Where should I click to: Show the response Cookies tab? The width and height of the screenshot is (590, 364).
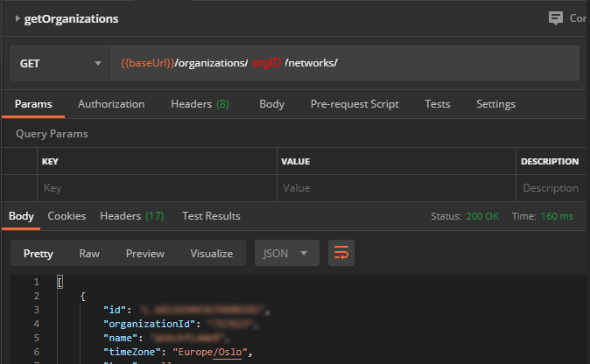point(67,216)
